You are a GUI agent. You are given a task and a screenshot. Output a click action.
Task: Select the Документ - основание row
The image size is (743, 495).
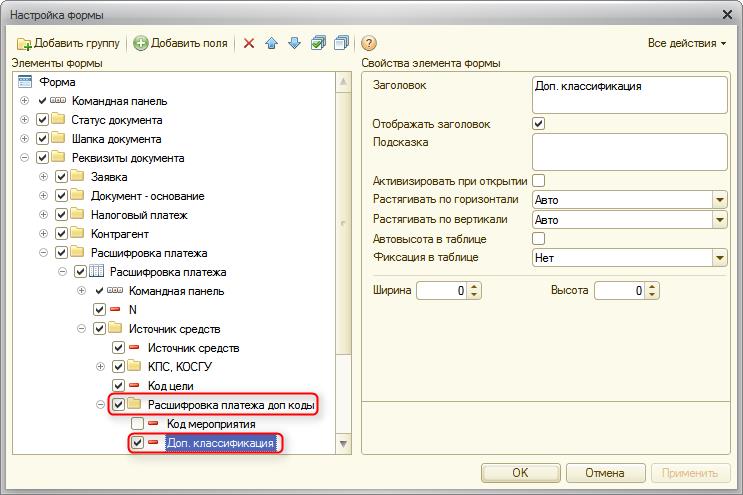147,196
